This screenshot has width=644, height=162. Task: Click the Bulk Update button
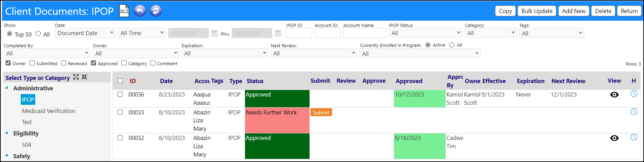[x=537, y=11]
